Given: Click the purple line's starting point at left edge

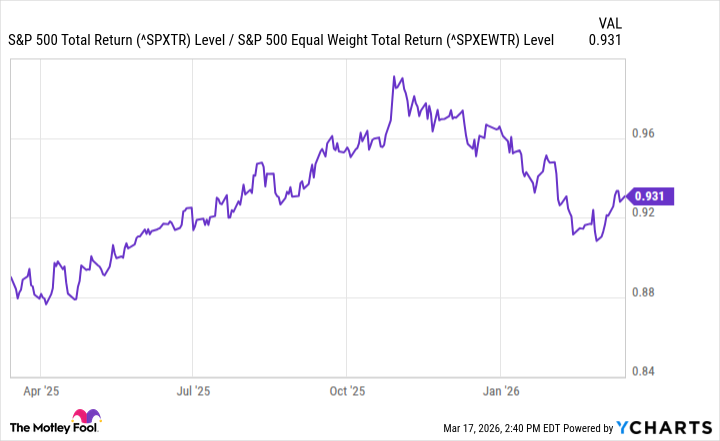Looking at the screenshot, I should tap(11, 276).
